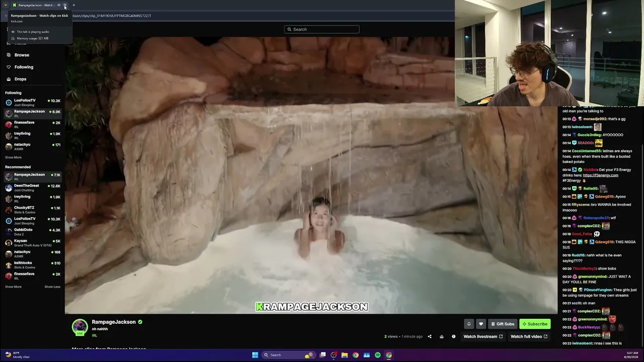
Task: Open finessefave channel in Following list
Action: point(33,124)
